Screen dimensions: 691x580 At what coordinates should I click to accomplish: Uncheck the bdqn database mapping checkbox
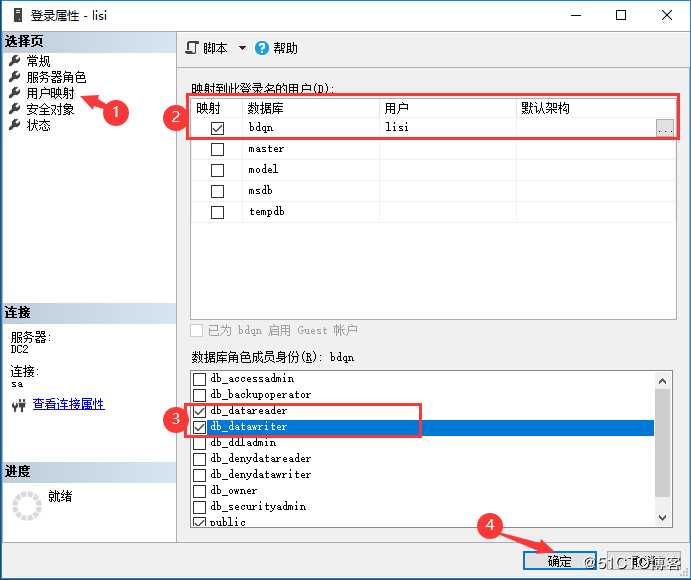click(x=217, y=128)
